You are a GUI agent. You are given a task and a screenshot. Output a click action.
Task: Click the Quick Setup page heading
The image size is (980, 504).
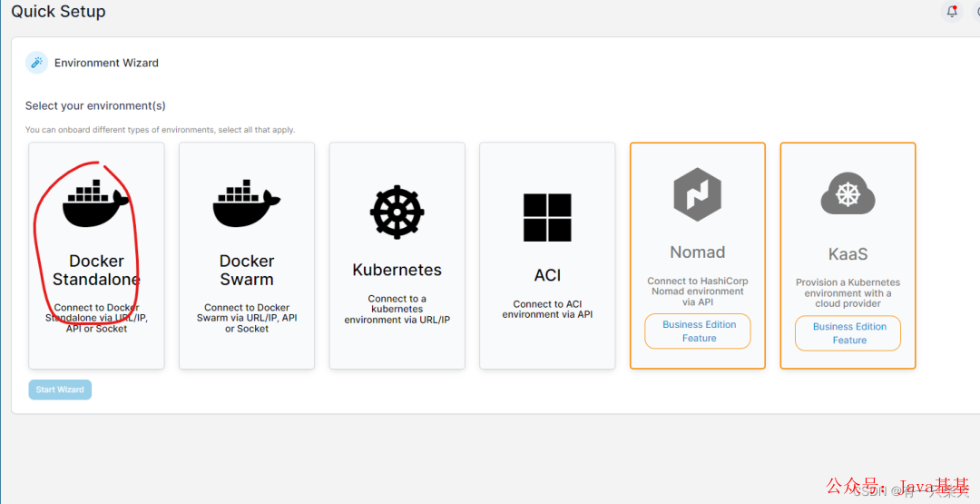point(59,11)
